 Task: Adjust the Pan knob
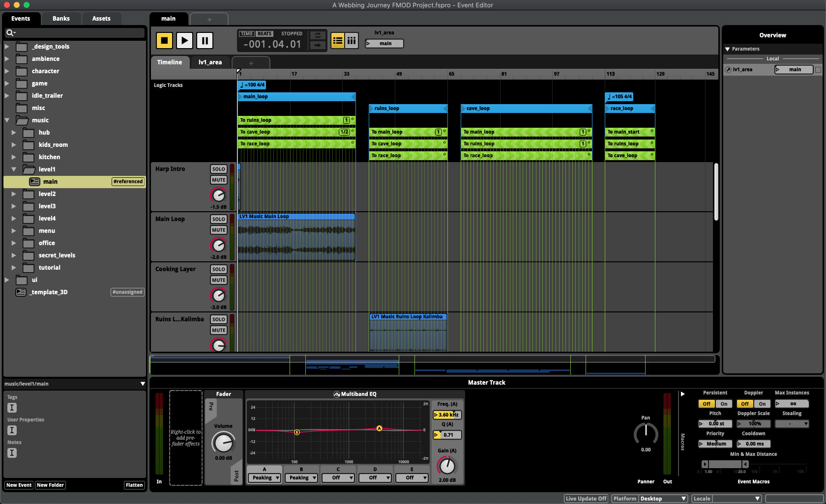tap(646, 434)
